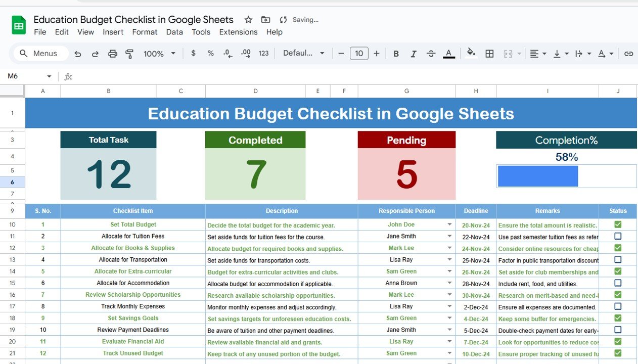
Task: Check status for Review Payment Deadlines
Action: (x=618, y=330)
